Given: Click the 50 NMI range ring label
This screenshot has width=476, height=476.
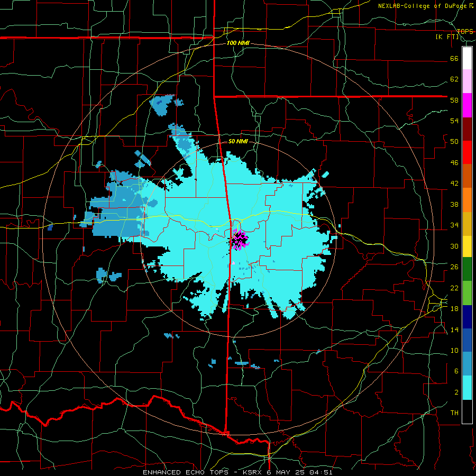Looking at the screenshot, I should (238, 141).
